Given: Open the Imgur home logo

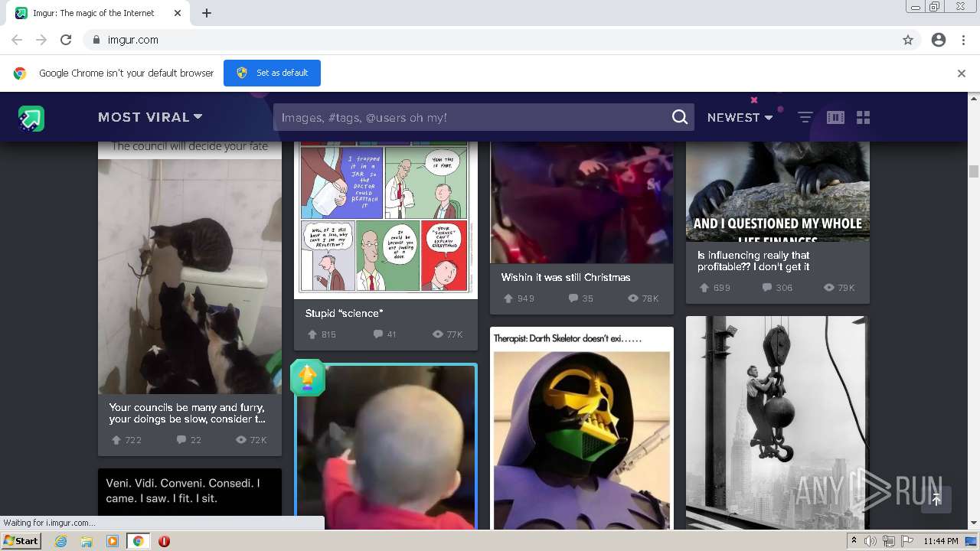Looking at the screenshot, I should point(31,118).
